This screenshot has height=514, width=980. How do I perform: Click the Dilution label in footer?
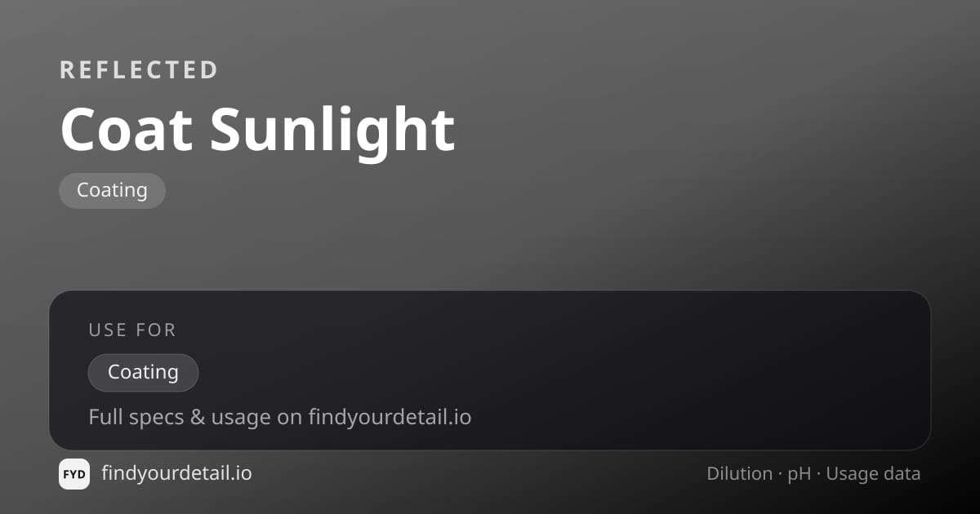739,474
